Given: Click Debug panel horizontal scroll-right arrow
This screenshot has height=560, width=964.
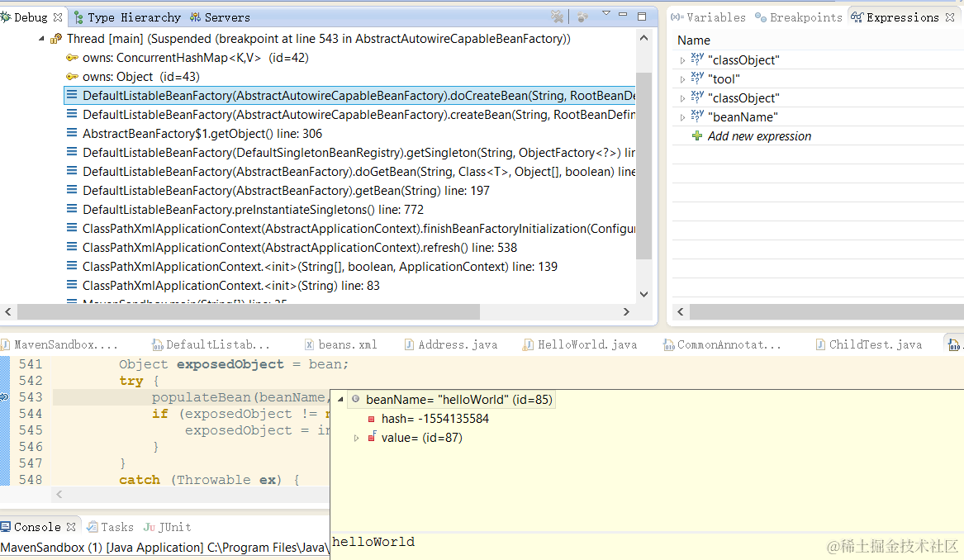Looking at the screenshot, I should point(626,311).
